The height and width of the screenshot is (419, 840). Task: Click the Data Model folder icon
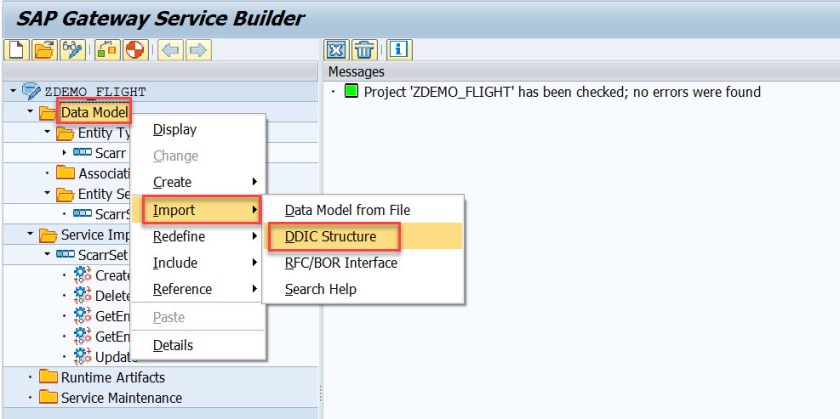click(x=48, y=113)
